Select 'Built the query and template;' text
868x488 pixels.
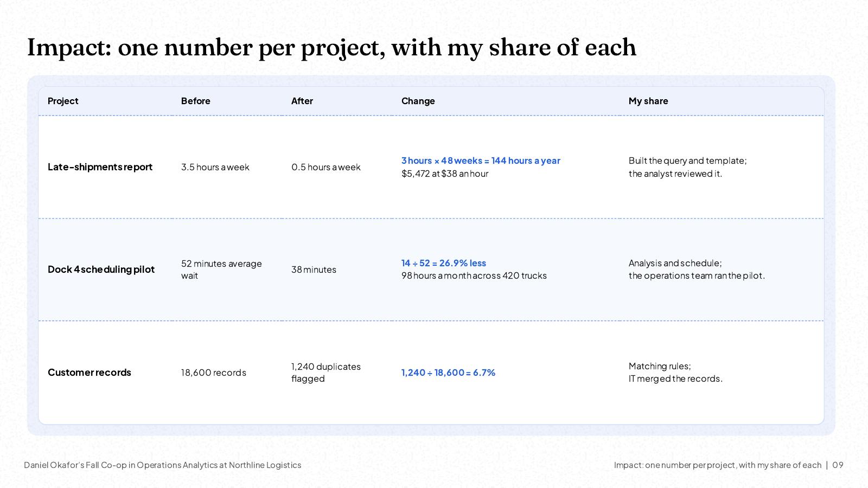point(687,160)
